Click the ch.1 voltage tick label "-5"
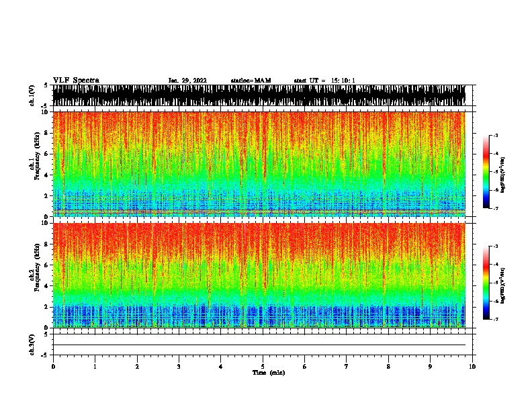This screenshot has width=532, height=411. point(45,106)
